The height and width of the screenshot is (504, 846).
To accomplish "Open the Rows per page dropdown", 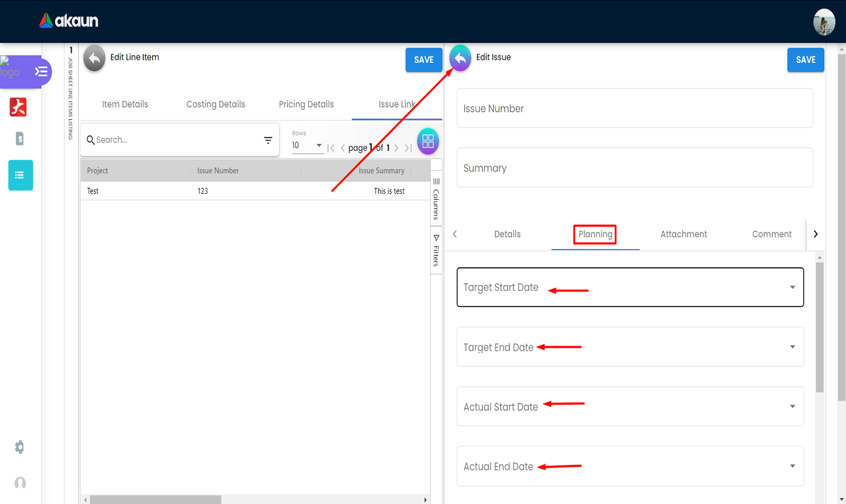I will coord(307,145).
